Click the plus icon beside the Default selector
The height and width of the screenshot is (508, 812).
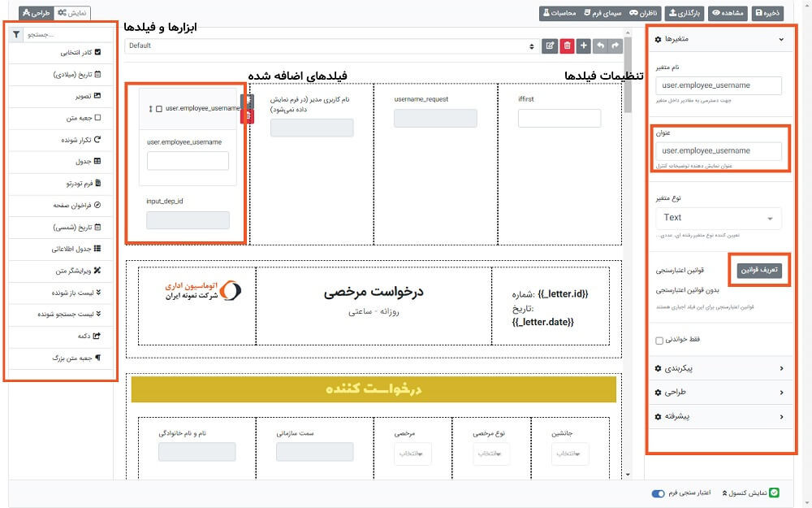[x=583, y=46]
